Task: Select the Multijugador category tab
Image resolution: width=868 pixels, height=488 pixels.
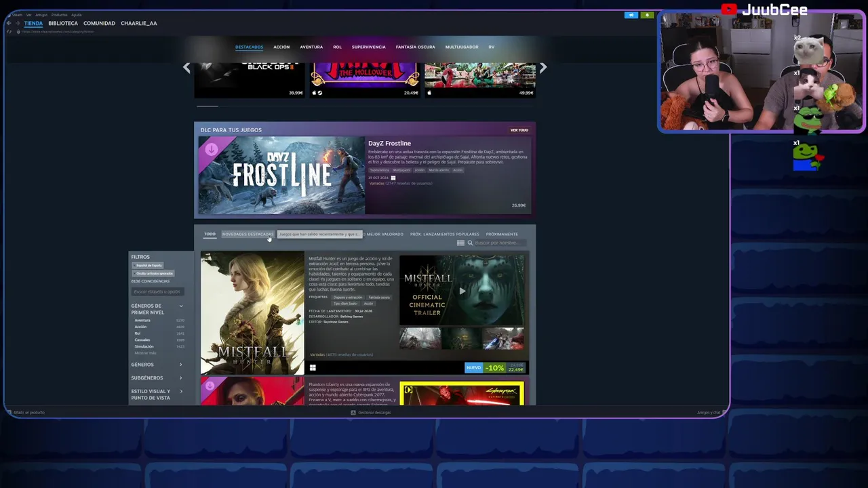Action: click(x=462, y=47)
